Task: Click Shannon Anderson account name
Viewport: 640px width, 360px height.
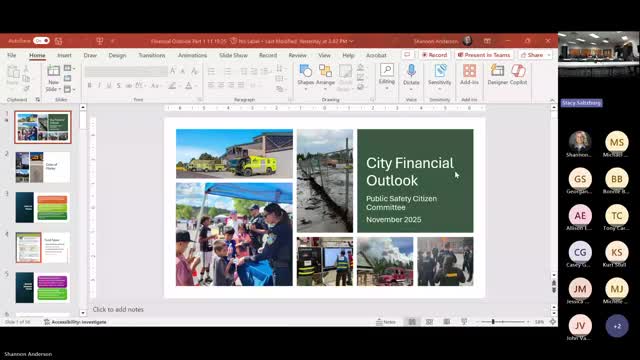Action: tap(436, 41)
